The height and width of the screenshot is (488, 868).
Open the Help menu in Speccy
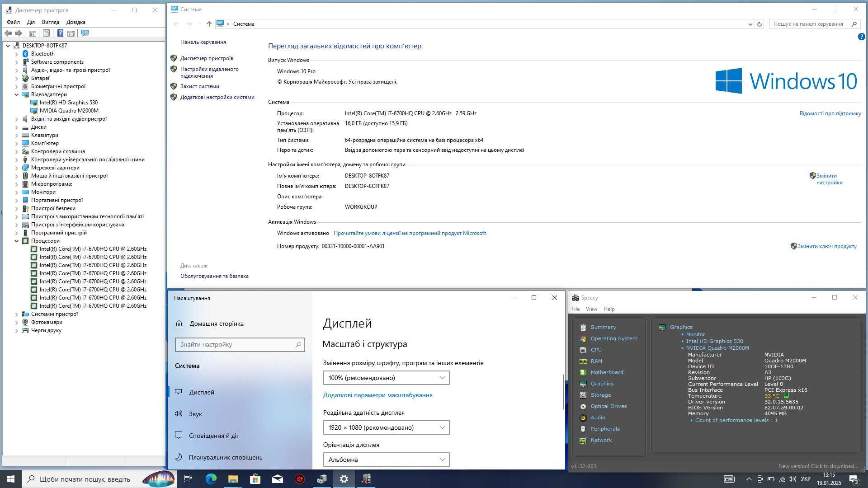click(x=609, y=309)
